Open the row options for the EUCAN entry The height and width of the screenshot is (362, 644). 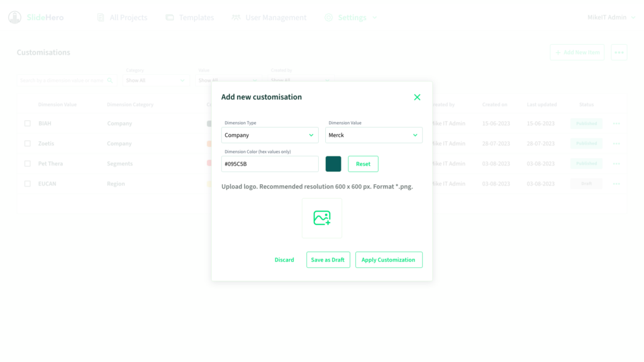[616, 184]
